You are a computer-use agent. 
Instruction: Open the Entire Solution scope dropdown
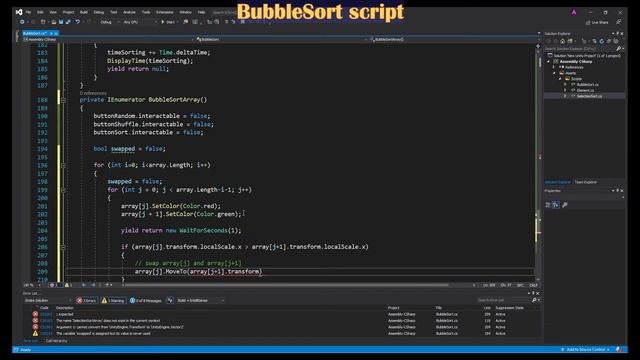click(x=47, y=300)
